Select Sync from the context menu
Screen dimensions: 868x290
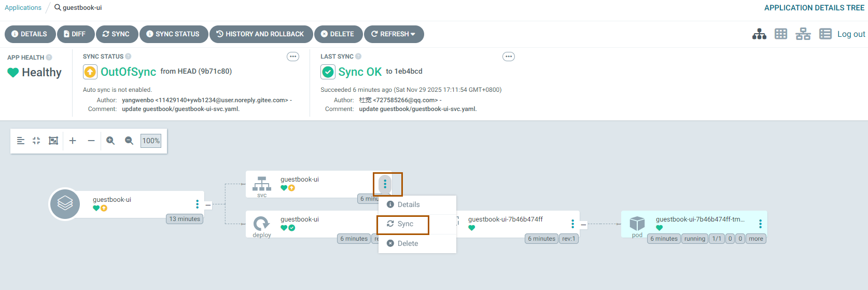coord(405,224)
